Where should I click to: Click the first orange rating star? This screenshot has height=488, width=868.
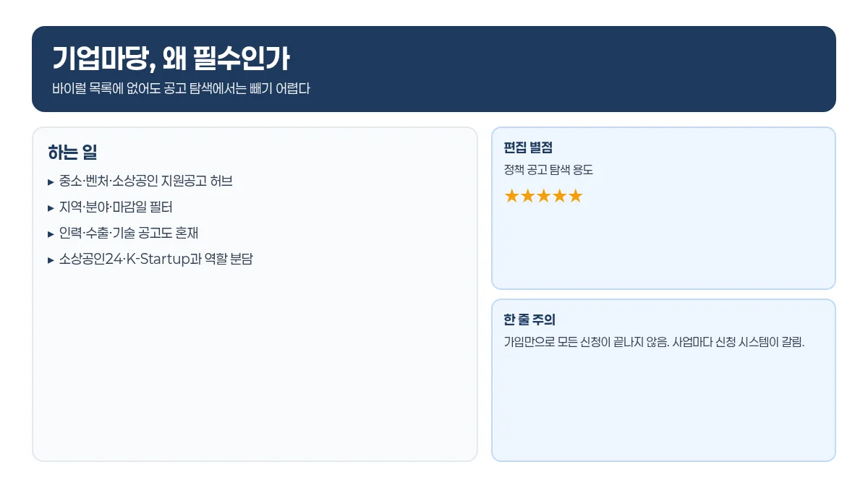tap(512, 196)
